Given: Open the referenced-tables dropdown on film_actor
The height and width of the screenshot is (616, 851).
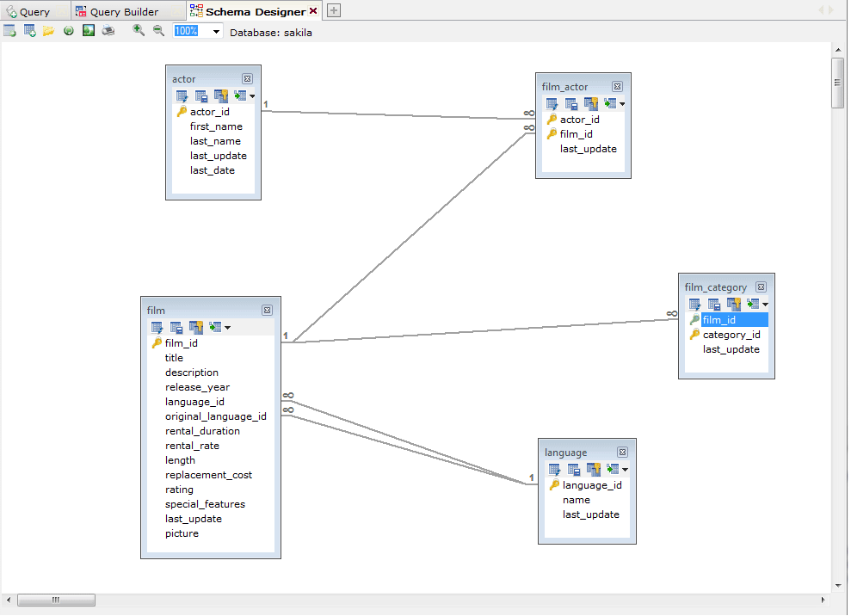Looking at the screenshot, I should 623,104.
